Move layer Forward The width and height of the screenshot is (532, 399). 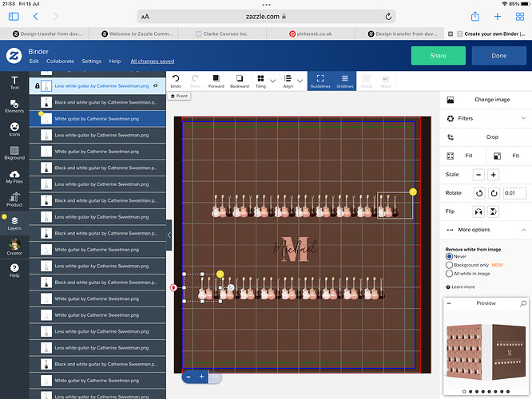pyautogui.click(x=216, y=81)
